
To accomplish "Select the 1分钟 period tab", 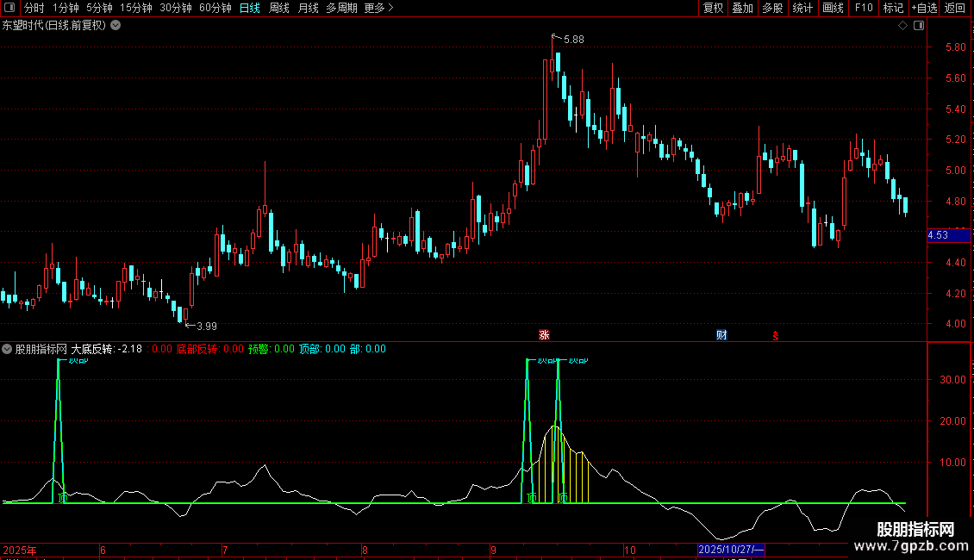I will [x=66, y=8].
